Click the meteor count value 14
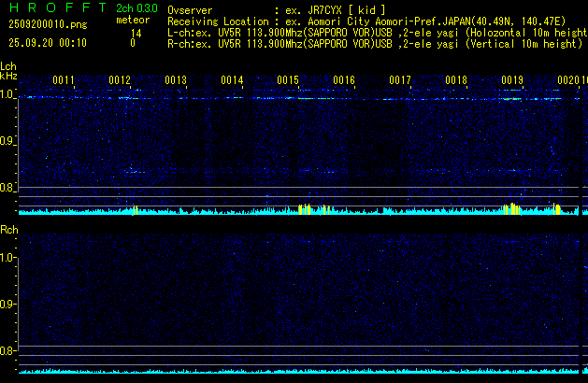Viewport: 588px width, 383px height. coord(136,33)
